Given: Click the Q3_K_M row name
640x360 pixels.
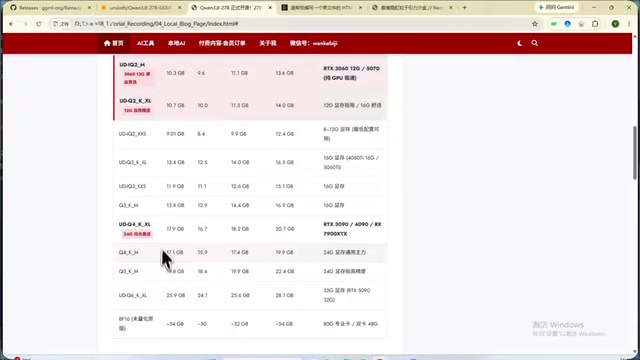Looking at the screenshot, I should 128,205.
